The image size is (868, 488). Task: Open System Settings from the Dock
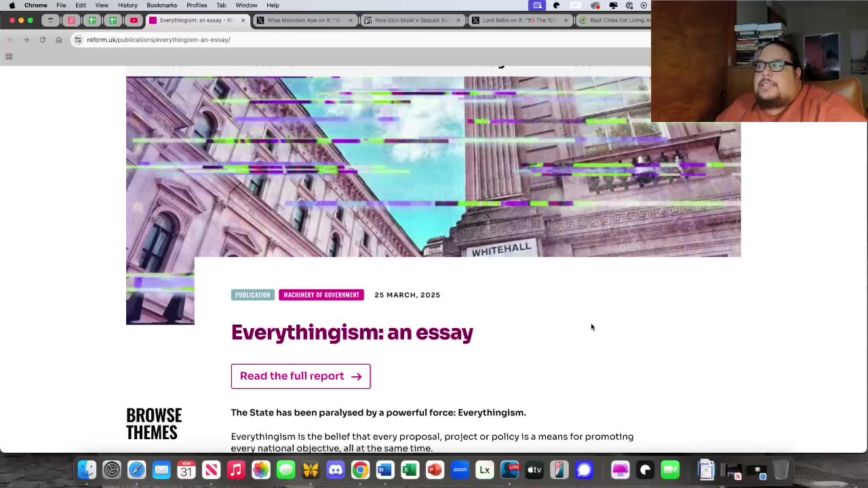[112, 470]
